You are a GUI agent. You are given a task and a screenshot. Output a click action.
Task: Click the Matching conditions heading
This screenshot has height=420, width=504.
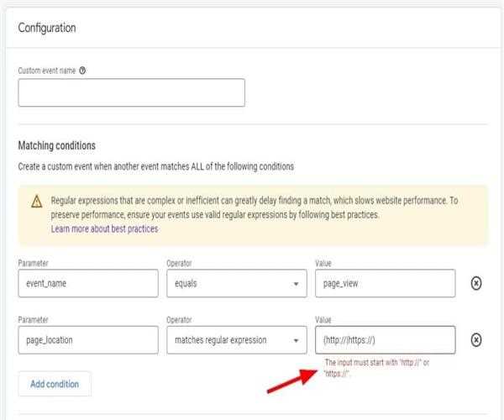(56, 145)
